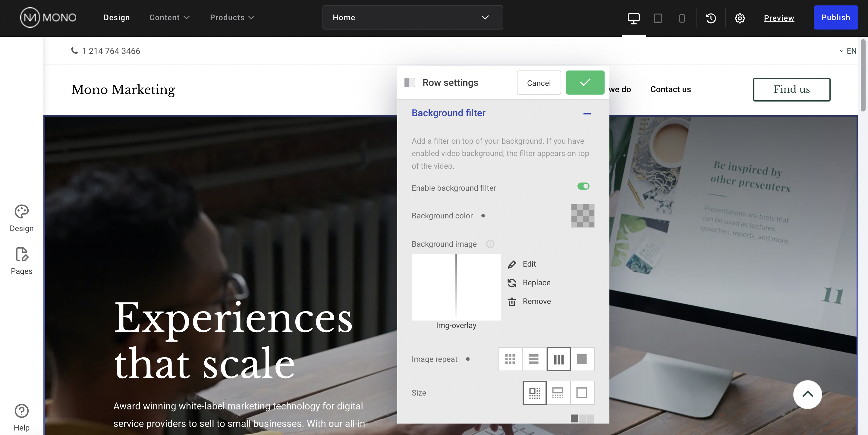Screen dimensions: 868x435
Task: Open Design palette in left sidebar
Action: point(22,218)
